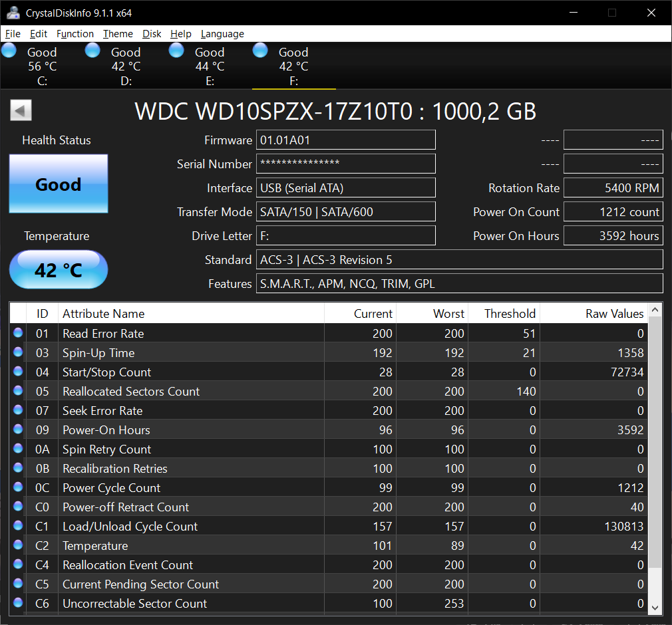
Task: Click status orb for Reallocation Event Count
Action: click(18, 564)
